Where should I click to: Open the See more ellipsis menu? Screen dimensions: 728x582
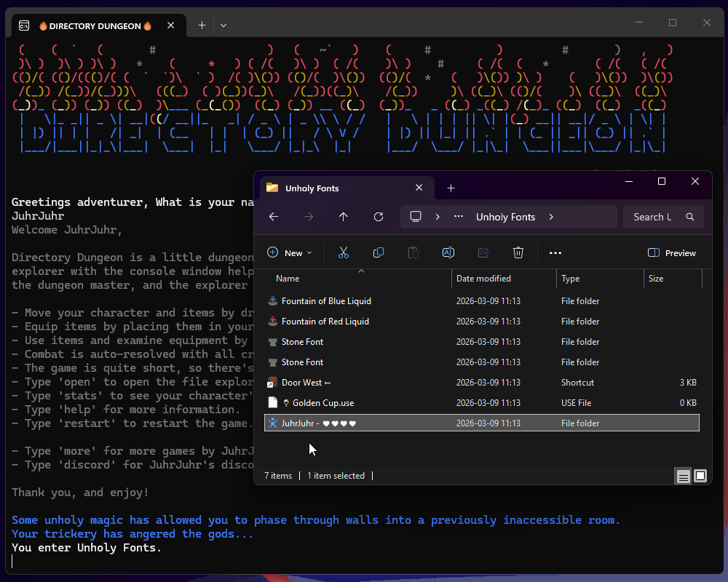[555, 253]
